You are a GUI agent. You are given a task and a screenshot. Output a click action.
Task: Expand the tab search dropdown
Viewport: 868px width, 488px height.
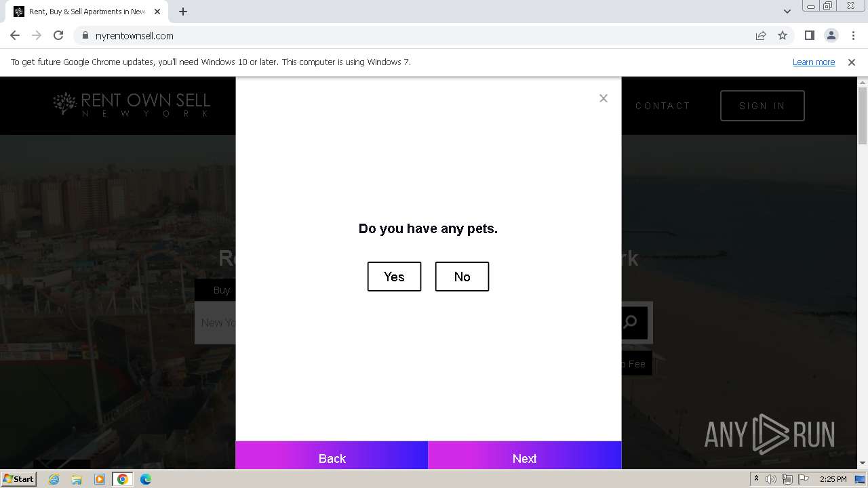(x=787, y=12)
